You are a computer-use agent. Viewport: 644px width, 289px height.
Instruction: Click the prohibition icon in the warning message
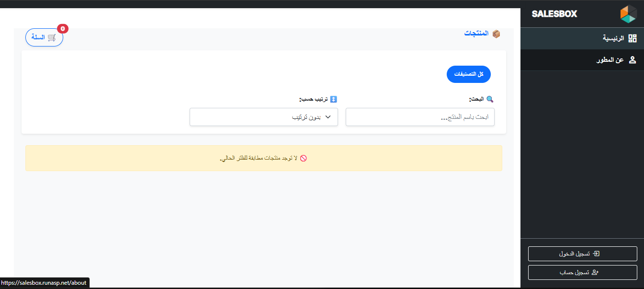tap(303, 158)
